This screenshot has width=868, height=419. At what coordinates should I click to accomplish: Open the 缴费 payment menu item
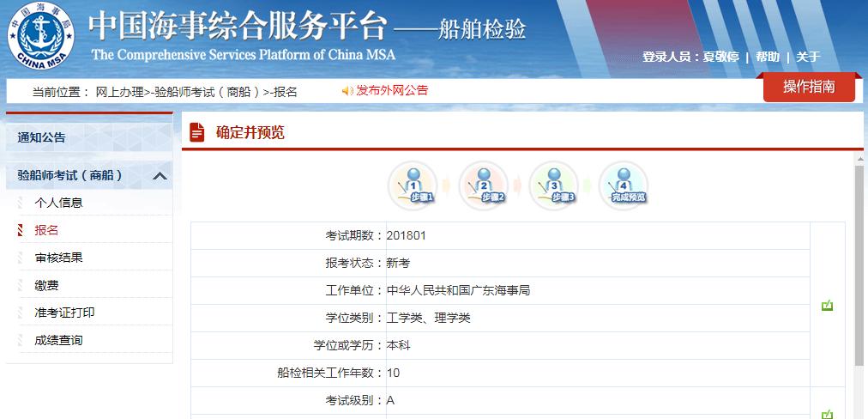point(46,285)
